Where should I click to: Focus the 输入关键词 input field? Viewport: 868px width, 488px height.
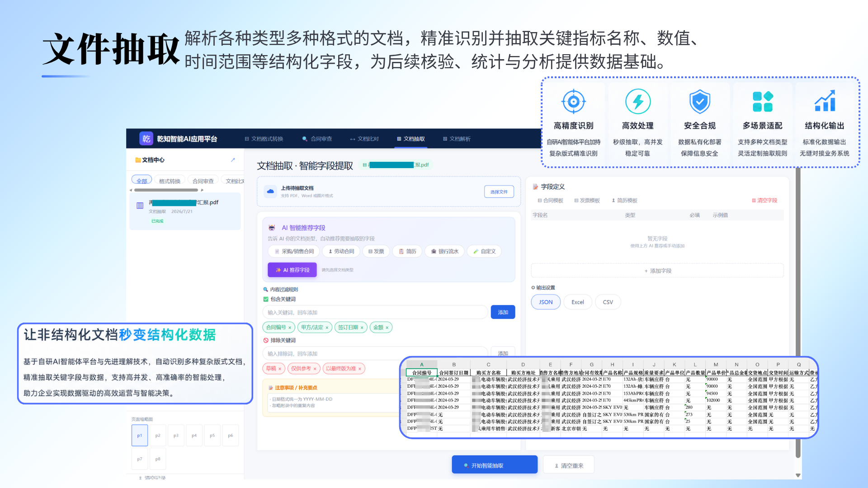point(375,312)
